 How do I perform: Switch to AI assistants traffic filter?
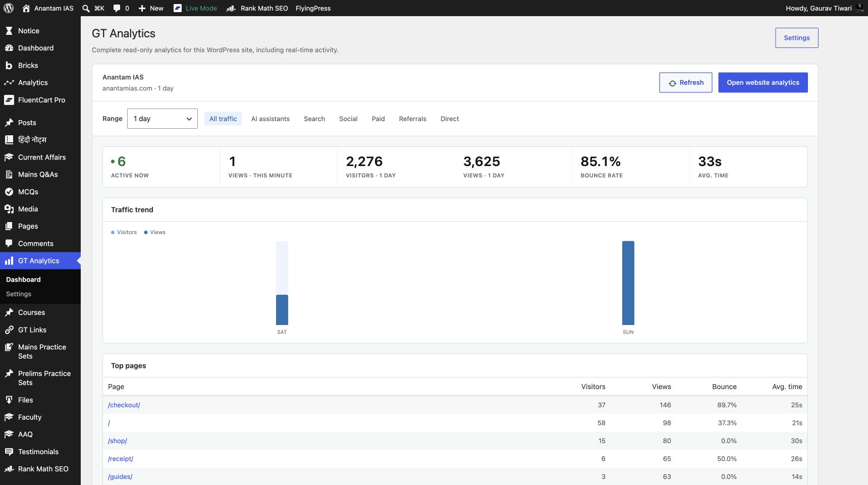[270, 119]
